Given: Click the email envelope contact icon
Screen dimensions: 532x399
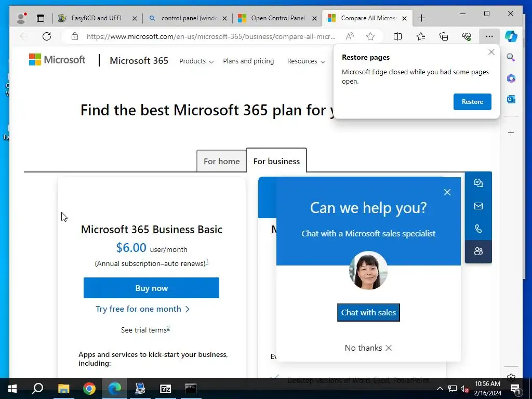Looking at the screenshot, I should pyautogui.click(x=478, y=206).
